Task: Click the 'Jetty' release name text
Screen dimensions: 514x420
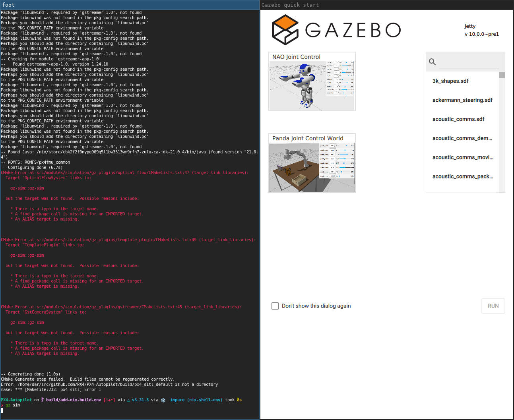Action: 470,26
